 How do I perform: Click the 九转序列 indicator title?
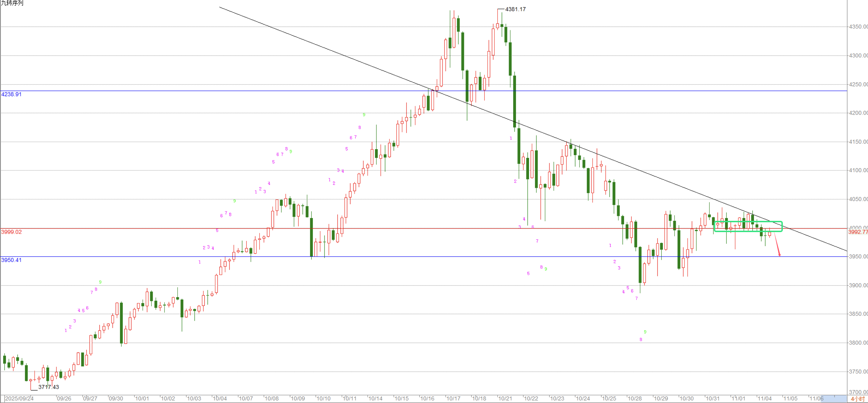(12, 3)
